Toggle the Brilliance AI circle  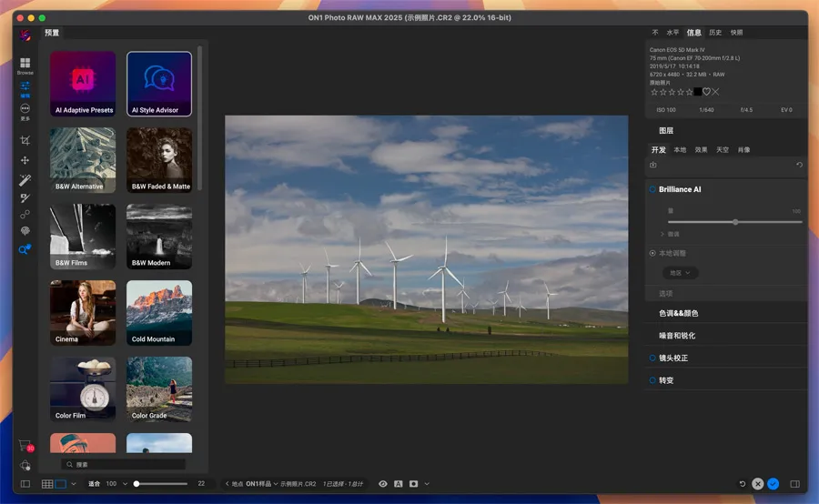pos(652,189)
